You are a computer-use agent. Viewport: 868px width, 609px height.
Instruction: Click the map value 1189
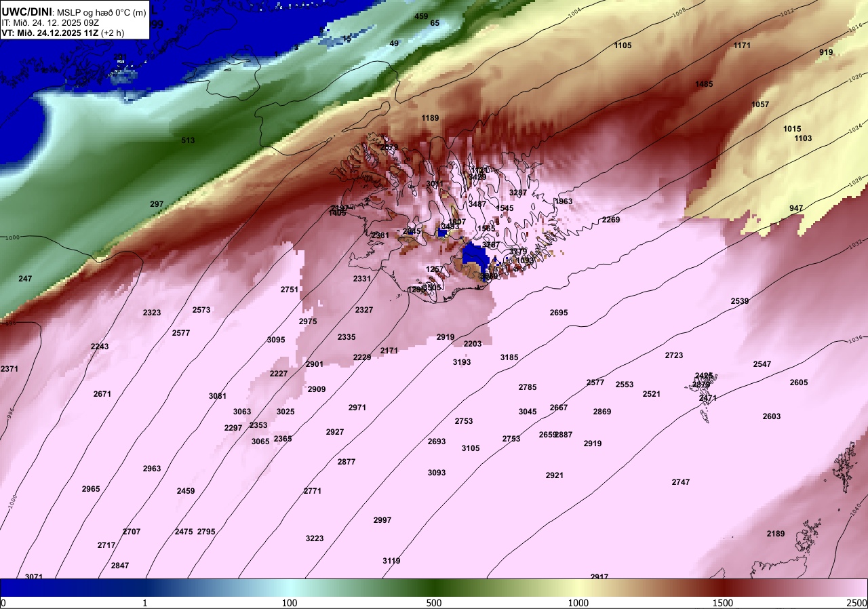coord(430,118)
